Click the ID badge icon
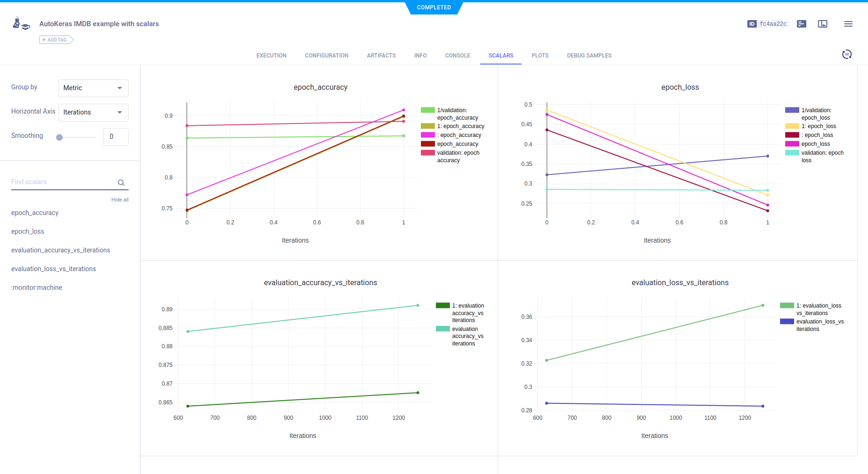This screenshot has height=474, width=868. [752, 24]
